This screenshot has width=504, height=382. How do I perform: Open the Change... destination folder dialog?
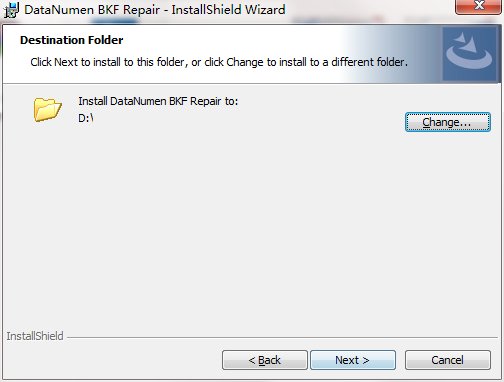(x=448, y=122)
